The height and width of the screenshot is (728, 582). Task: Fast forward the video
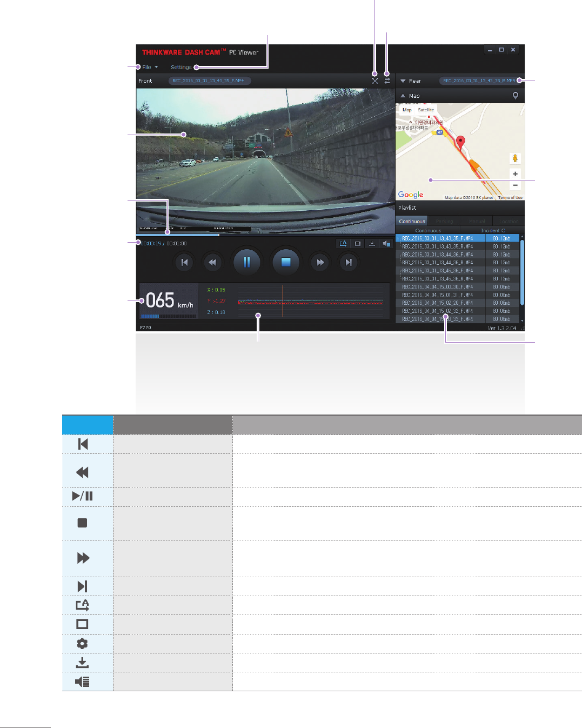pyautogui.click(x=320, y=262)
